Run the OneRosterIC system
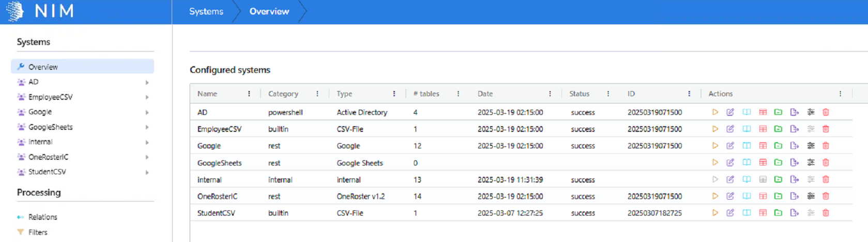The width and height of the screenshot is (868, 242). tap(715, 196)
